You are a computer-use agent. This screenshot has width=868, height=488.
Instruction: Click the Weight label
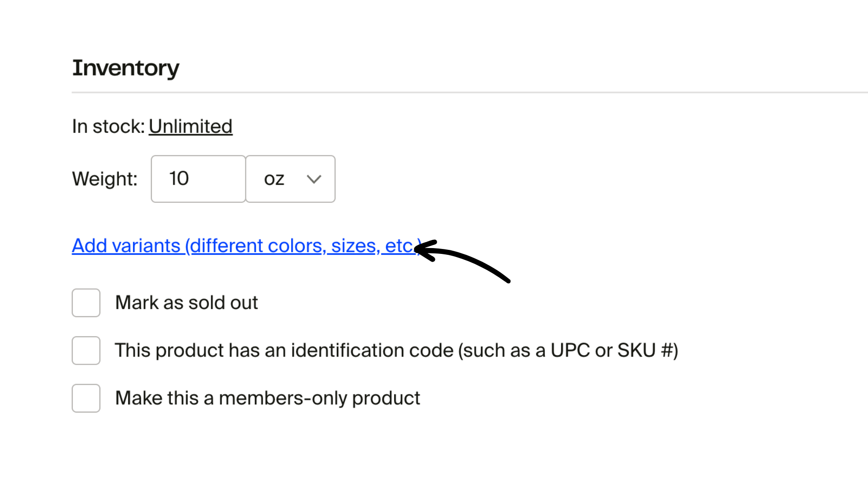point(104,179)
